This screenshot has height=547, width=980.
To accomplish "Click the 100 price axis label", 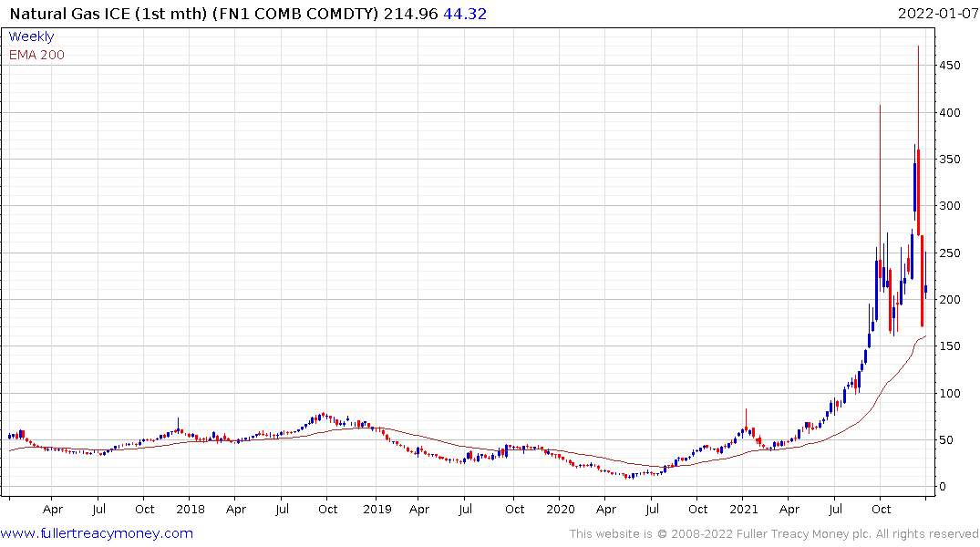I will point(950,393).
